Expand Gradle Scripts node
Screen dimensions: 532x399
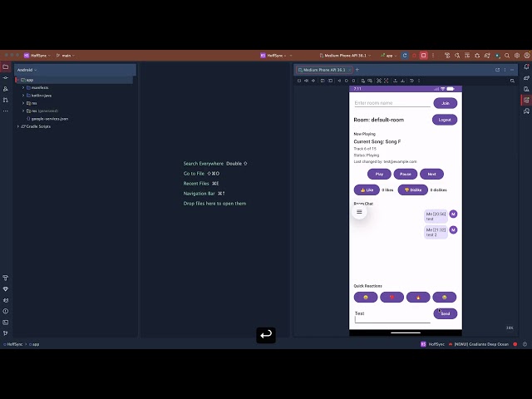[x=18, y=126]
